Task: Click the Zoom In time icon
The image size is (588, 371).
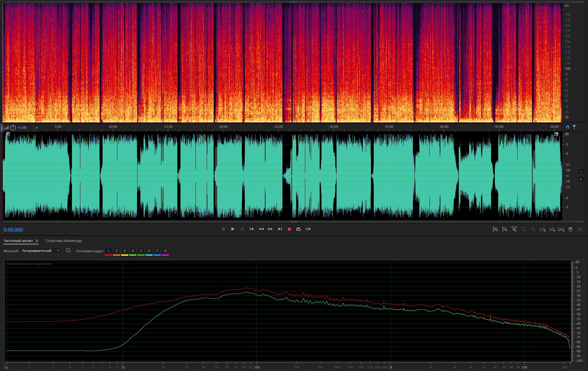Action: [514, 229]
